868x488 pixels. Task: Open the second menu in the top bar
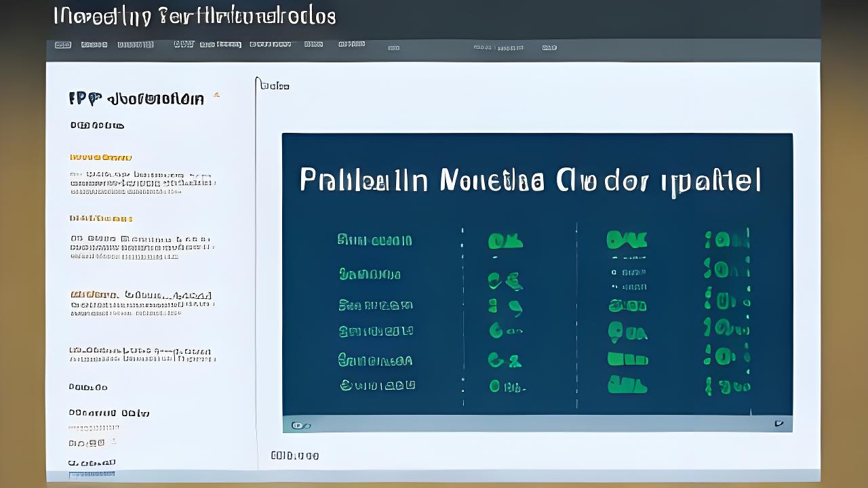[94, 45]
